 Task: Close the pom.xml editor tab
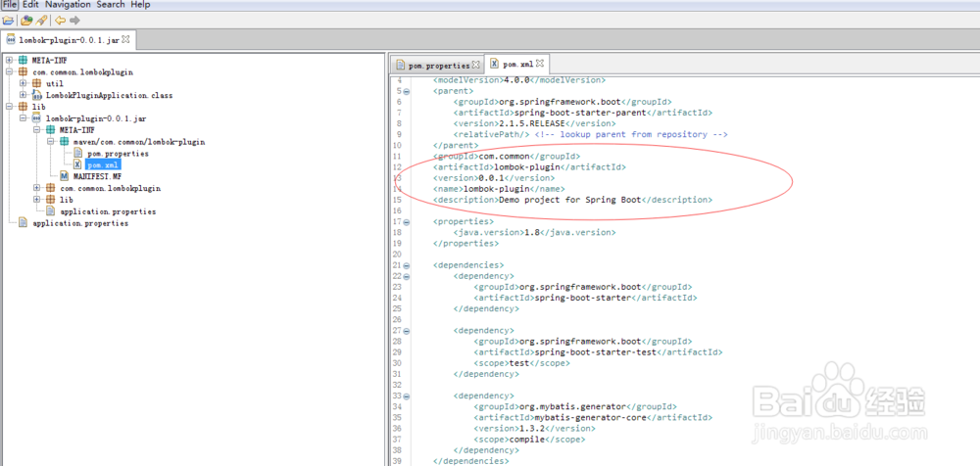540,64
